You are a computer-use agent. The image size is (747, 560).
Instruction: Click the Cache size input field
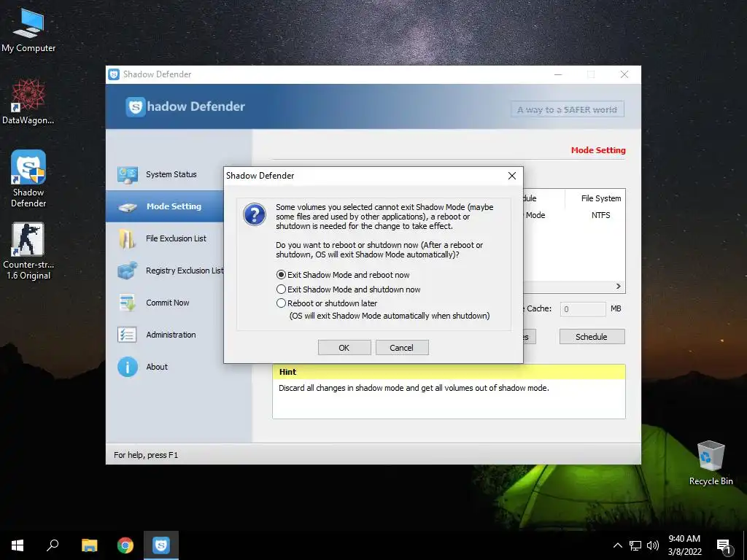click(x=583, y=309)
